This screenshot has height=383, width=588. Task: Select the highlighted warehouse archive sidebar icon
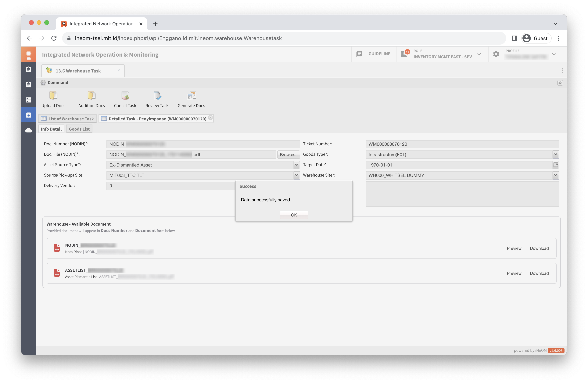29,115
